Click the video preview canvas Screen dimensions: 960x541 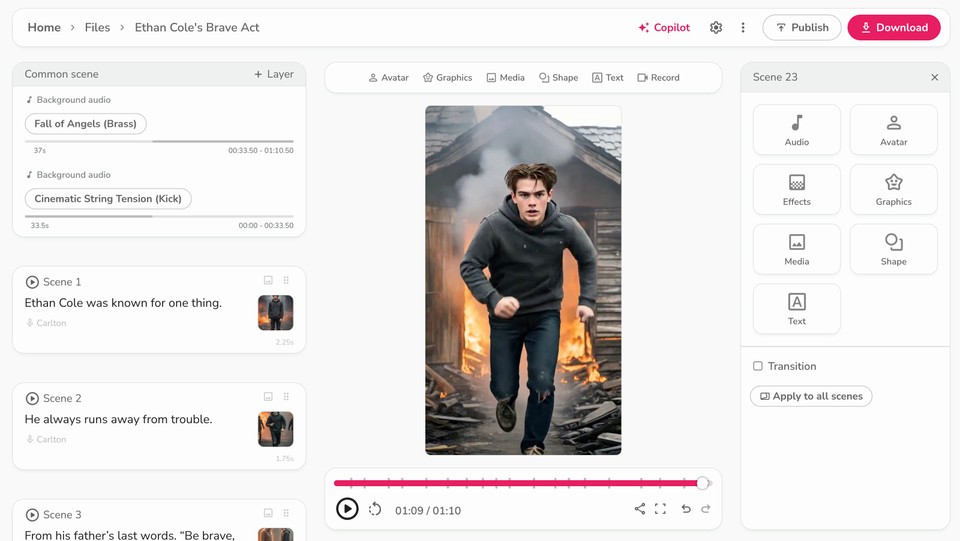pyautogui.click(x=523, y=280)
